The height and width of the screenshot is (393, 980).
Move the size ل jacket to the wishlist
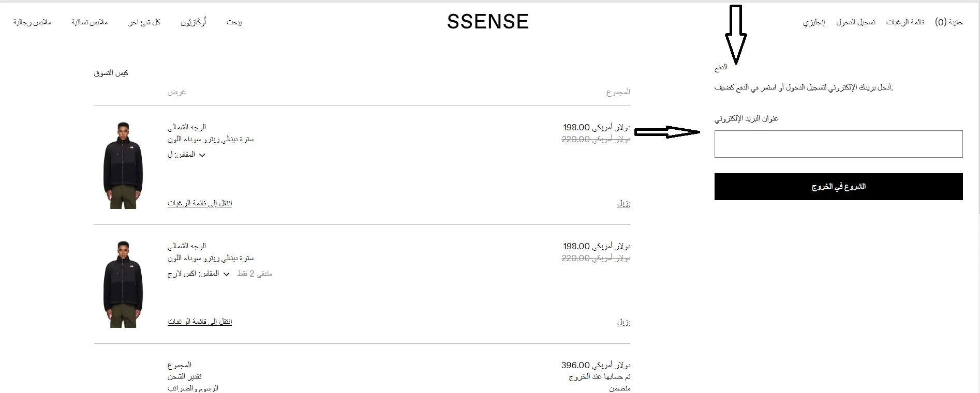click(x=200, y=203)
